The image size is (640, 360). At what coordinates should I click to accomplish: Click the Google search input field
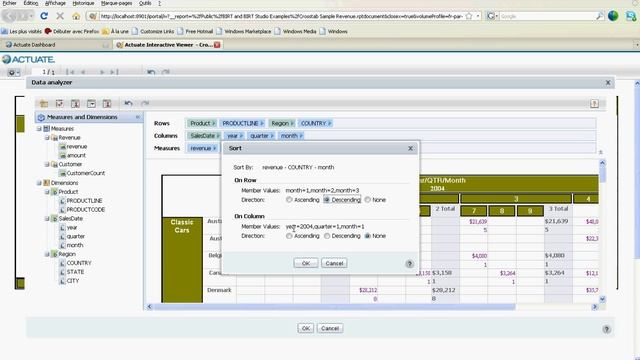click(547, 16)
